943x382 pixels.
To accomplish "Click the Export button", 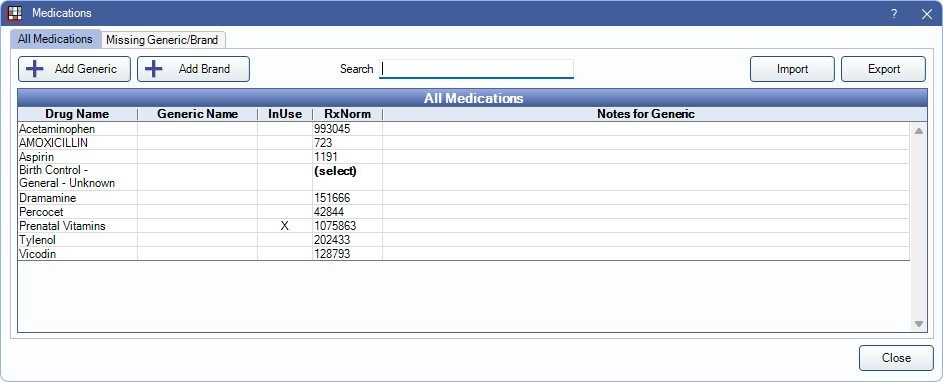I will [883, 69].
